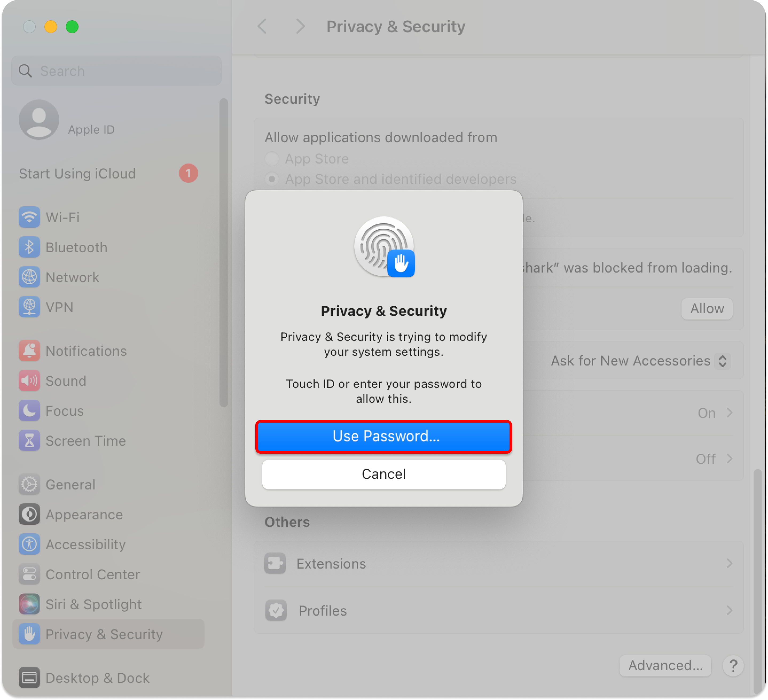
Task: Cancel the authentication dialog
Action: click(x=384, y=474)
